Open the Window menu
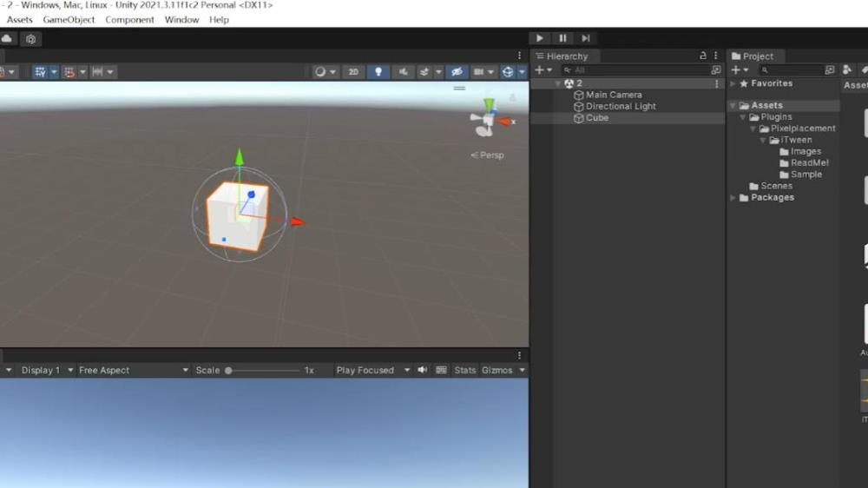The image size is (868, 488). (x=181, y=19)
